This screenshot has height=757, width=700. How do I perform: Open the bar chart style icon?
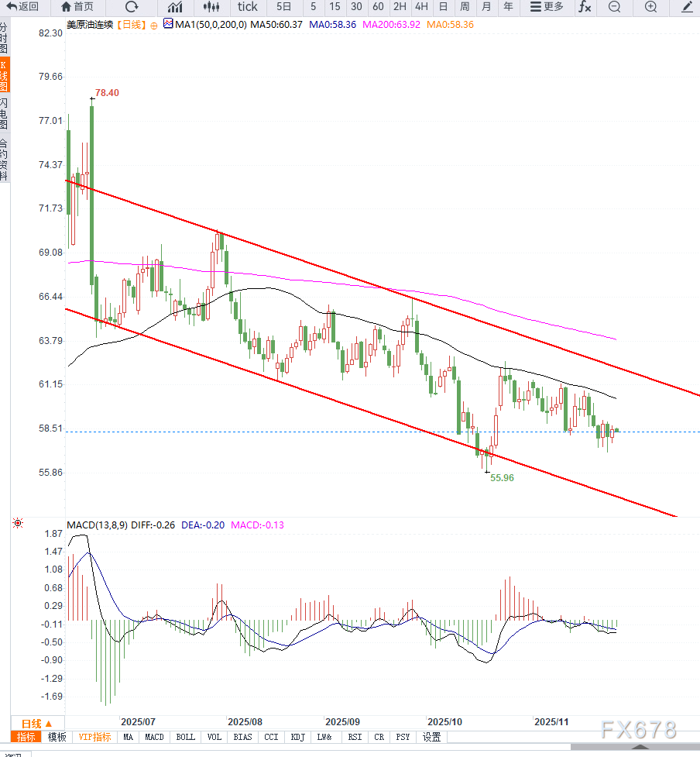click(x=176, y=7)
